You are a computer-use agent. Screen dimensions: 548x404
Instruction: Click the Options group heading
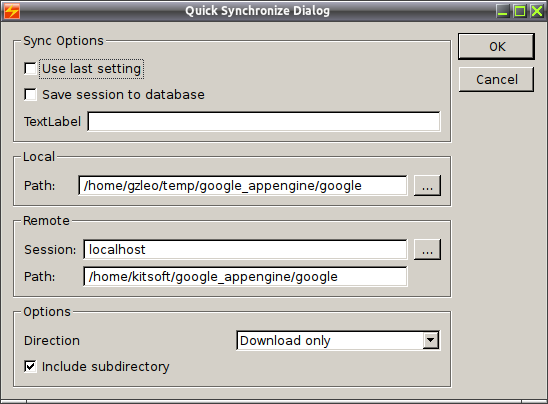tap(47, 312)
